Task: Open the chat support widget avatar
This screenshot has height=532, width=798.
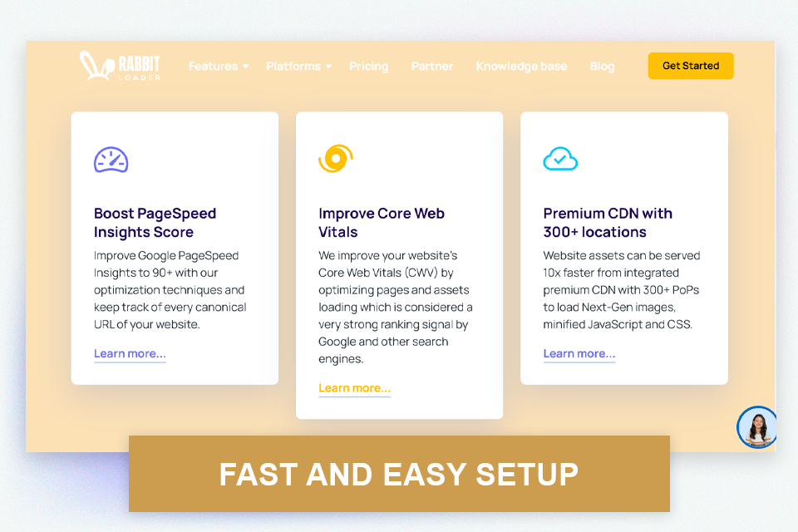Action: pyautogui.click(x=757, y=427)
